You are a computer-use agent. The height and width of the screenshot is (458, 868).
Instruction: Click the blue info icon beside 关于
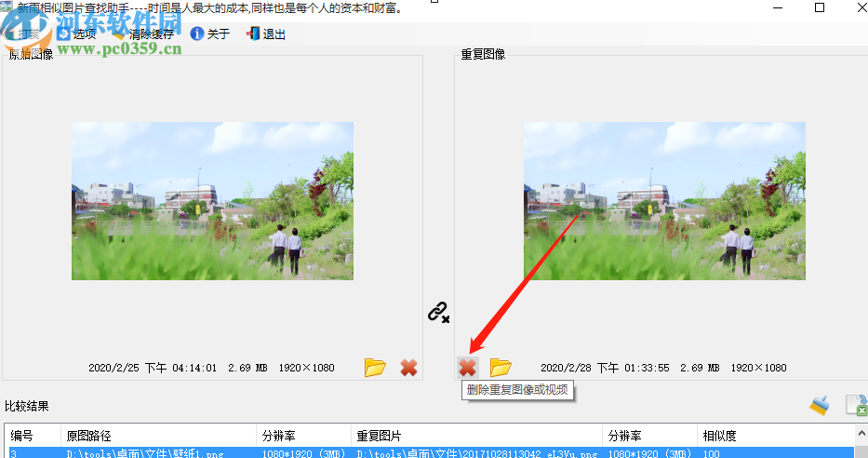click(x=196, y=34)
